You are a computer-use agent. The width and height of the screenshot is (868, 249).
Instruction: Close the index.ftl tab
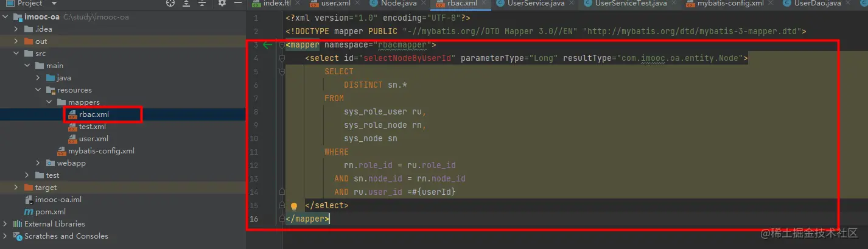pos(298,3)
